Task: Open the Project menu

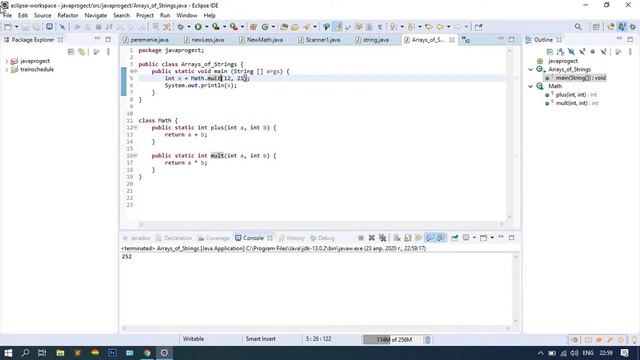Action: [145, 16]
